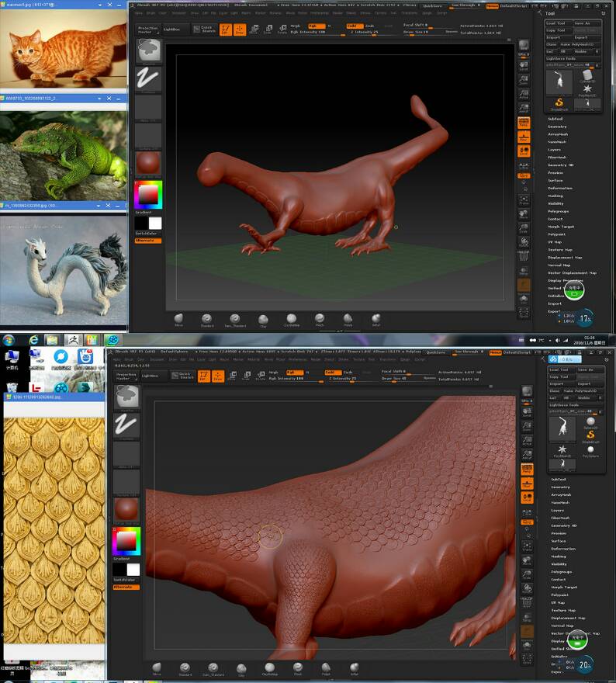Open Transform menu in upper ZBrush menu bar
This screenshot has width=616, height=683.
(x=409, y=13)
